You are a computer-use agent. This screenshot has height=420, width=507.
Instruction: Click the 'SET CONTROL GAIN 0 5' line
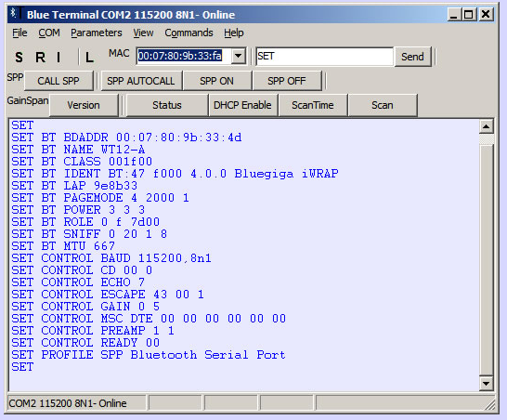coord(85,307)
